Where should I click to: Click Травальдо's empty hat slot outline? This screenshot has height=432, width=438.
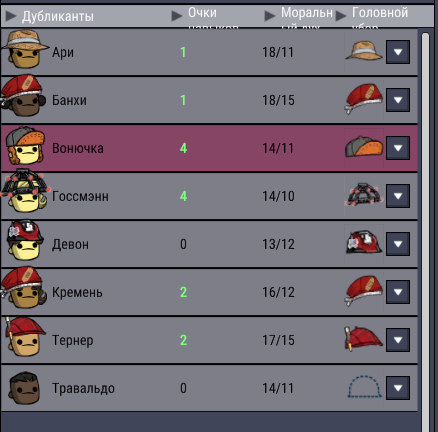[x=365, y=387]
